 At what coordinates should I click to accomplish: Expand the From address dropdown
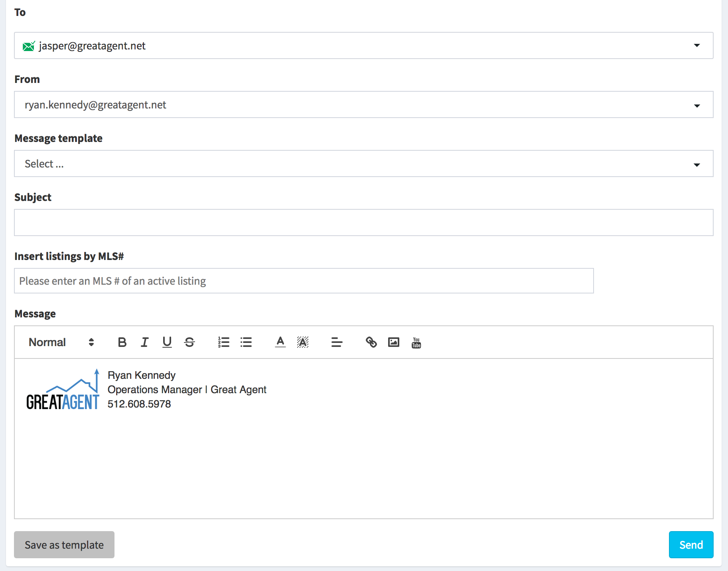696,105
